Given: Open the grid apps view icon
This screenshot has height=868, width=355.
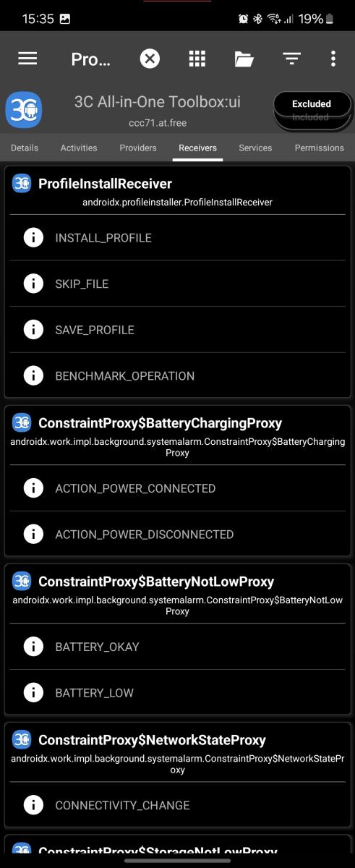Looking at the screenshot, I should click(x=197, y=59).
